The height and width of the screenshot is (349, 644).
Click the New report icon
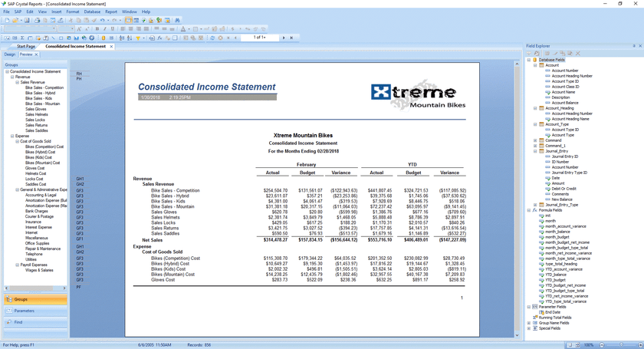pos(7,20)
